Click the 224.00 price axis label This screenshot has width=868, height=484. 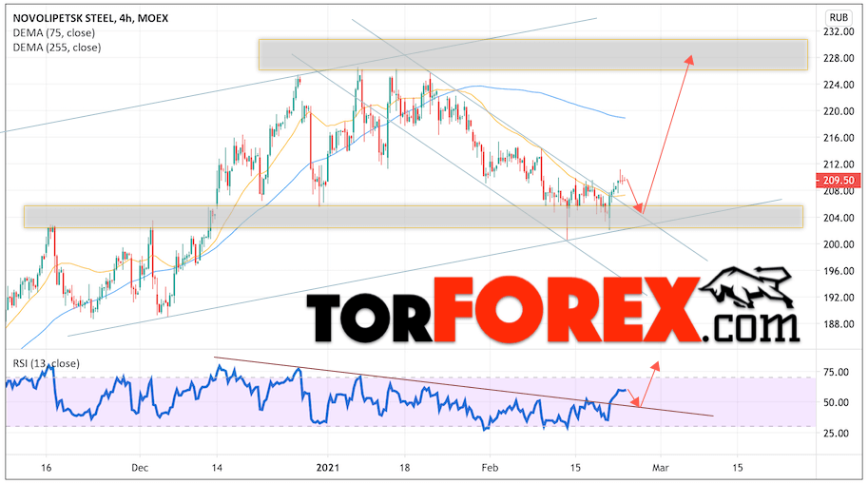point(839,85)
